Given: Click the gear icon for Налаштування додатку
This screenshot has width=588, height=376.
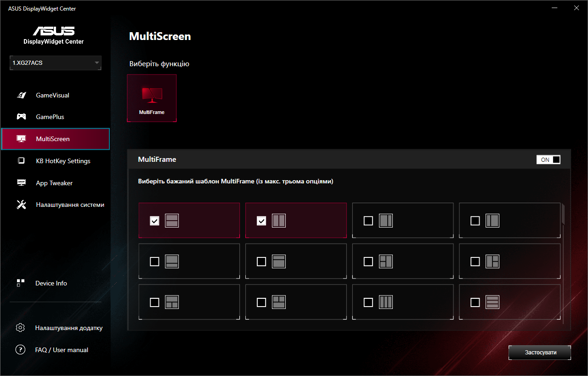Looking at the screenshot, I should click(20, 328).
